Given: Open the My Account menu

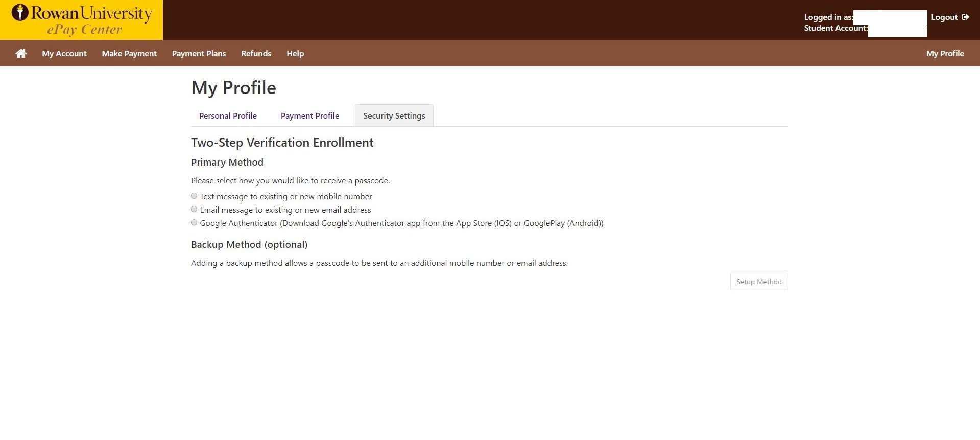Looking at the screenshot, I should tap(64, 53).
